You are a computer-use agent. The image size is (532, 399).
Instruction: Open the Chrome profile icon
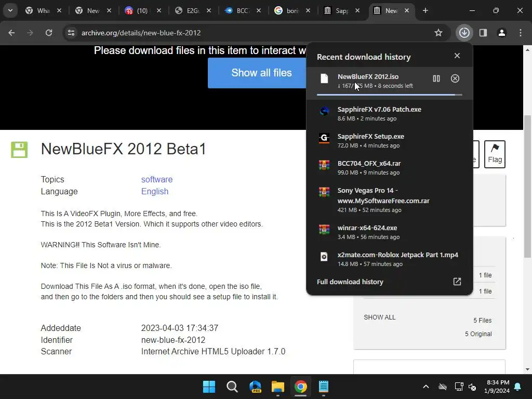click(502, 33)
